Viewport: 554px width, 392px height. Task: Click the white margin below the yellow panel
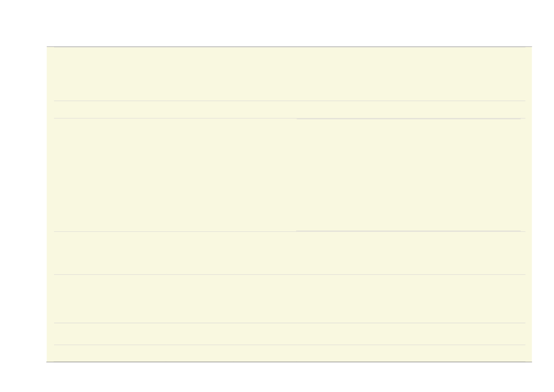[x=277, y=377]
